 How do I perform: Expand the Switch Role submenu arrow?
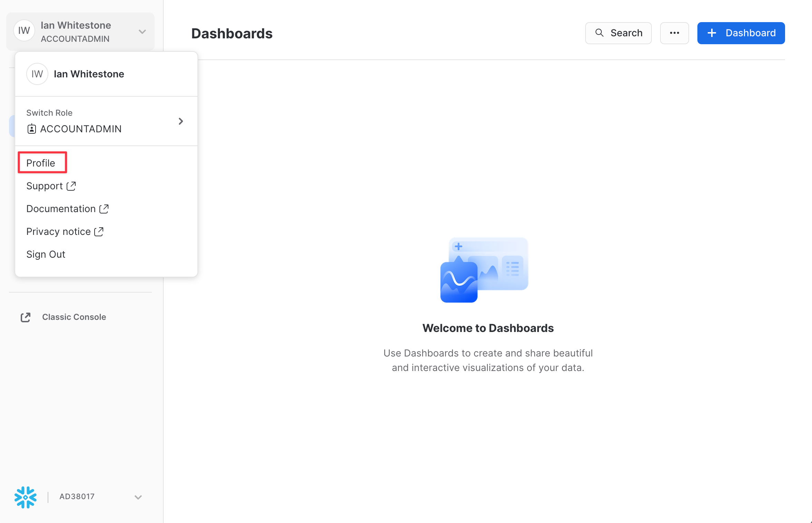tap(181, 121)
